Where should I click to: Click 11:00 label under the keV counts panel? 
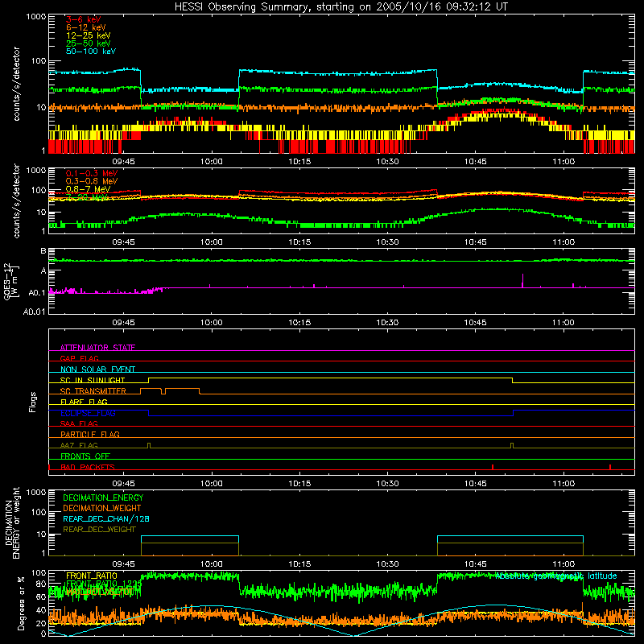coord(563,162)
